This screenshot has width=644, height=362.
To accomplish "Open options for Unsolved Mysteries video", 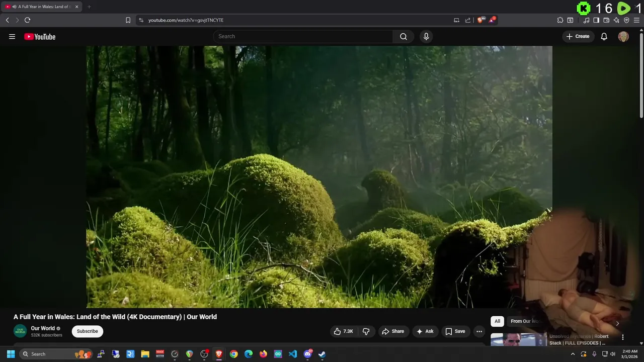I will pos(622,337).
